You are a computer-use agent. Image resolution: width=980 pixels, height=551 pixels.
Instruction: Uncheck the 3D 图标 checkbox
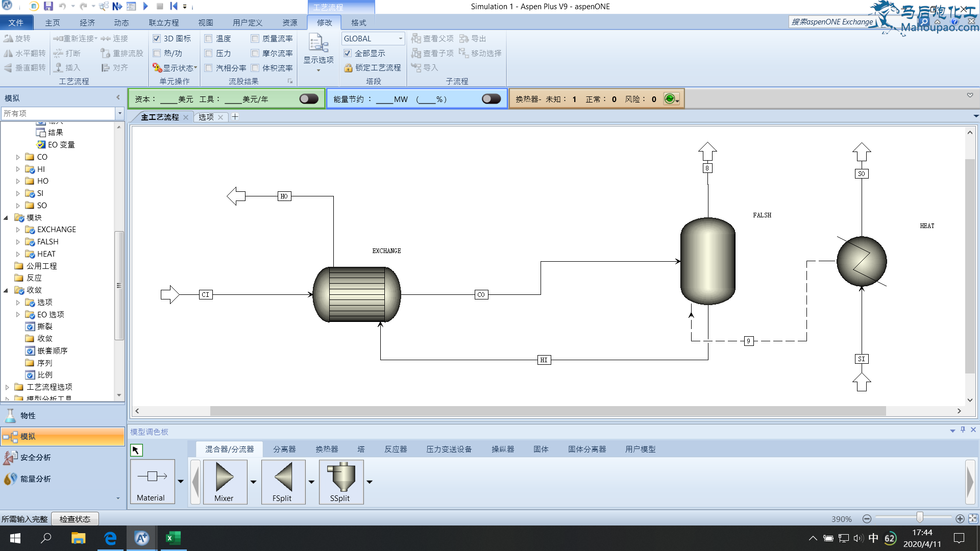point(157,39)
